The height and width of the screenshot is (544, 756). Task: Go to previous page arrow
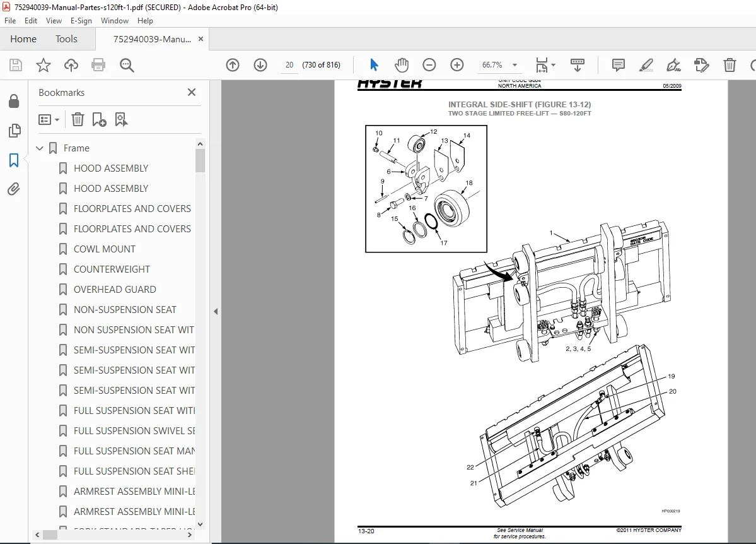coord(233,64)
